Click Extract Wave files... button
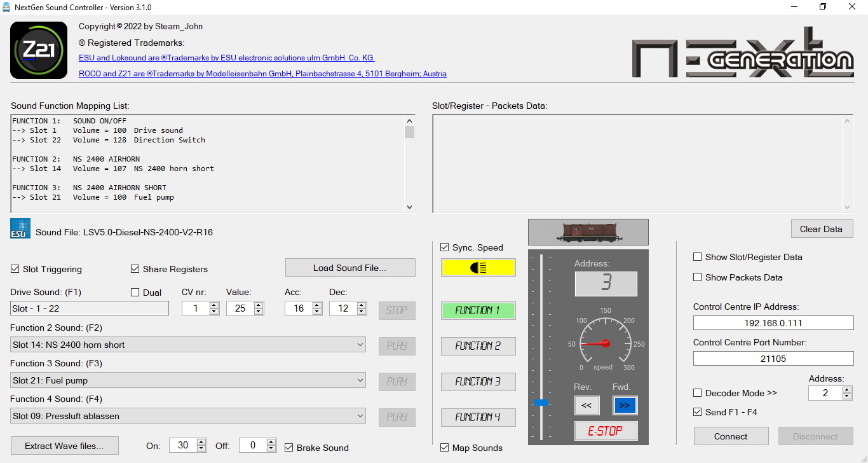 64,446
